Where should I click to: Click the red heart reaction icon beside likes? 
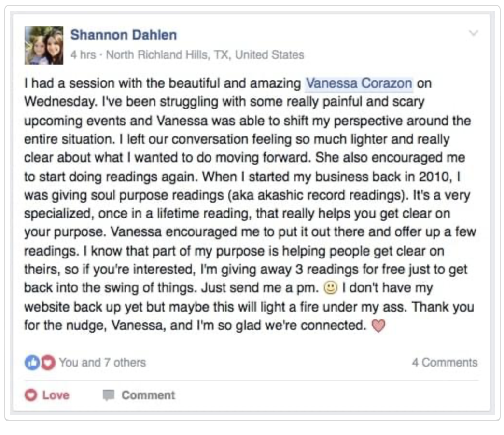pyautogui.click(x=47, y=363)
